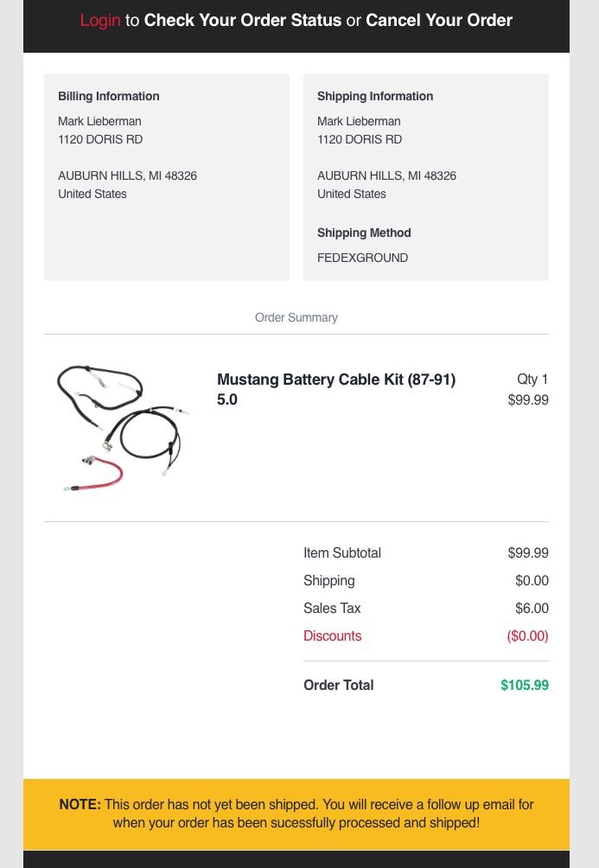Click the red Discounts label
The image size is (599, 868).
(332, 636)
